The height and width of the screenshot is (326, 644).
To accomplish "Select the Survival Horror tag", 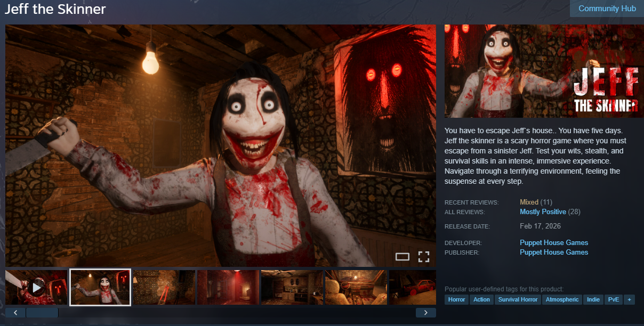I will (x=518, y=299).
